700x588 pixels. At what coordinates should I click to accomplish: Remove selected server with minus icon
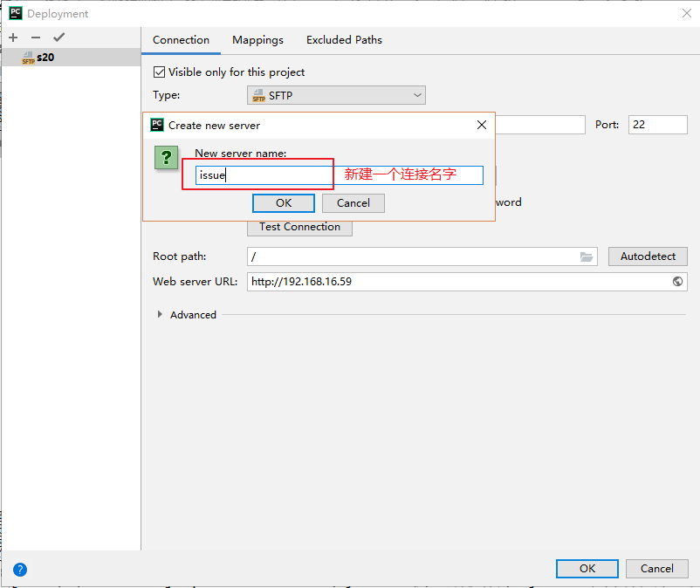pyautogui.click(x=36, y=38)
